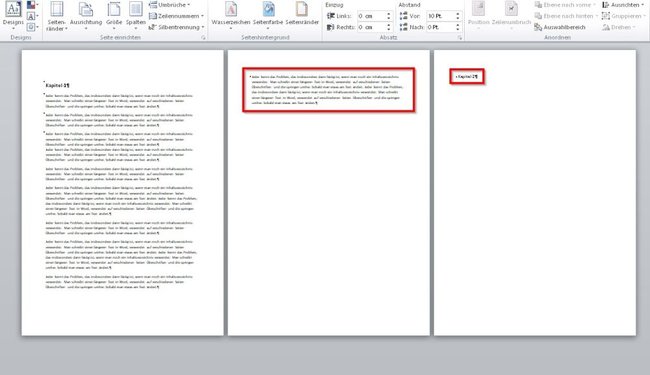Expand the Umbrüche breaks dropdown

pos(170,5)
